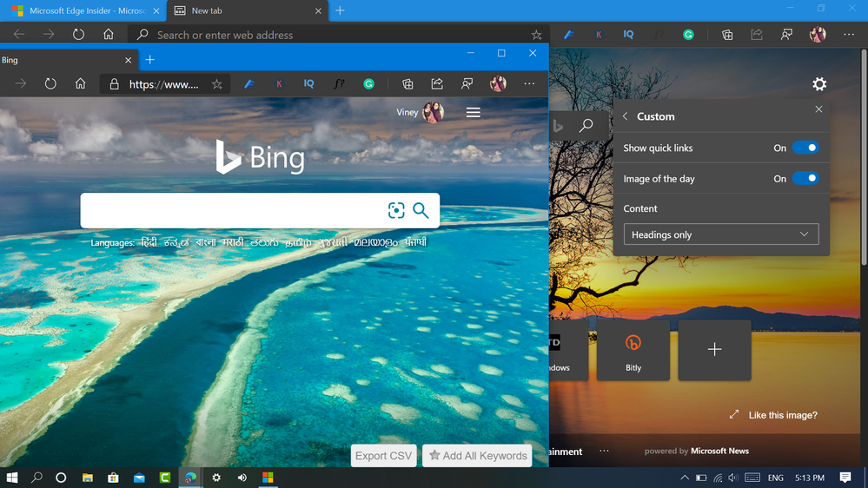Open feedback icon in back window toolbar
868x488 pixels.
[786, 35]
